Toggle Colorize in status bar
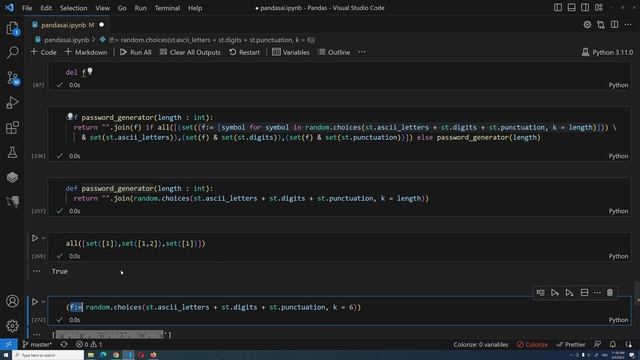This screenshot has height=360, width=640. click(532, 344)
